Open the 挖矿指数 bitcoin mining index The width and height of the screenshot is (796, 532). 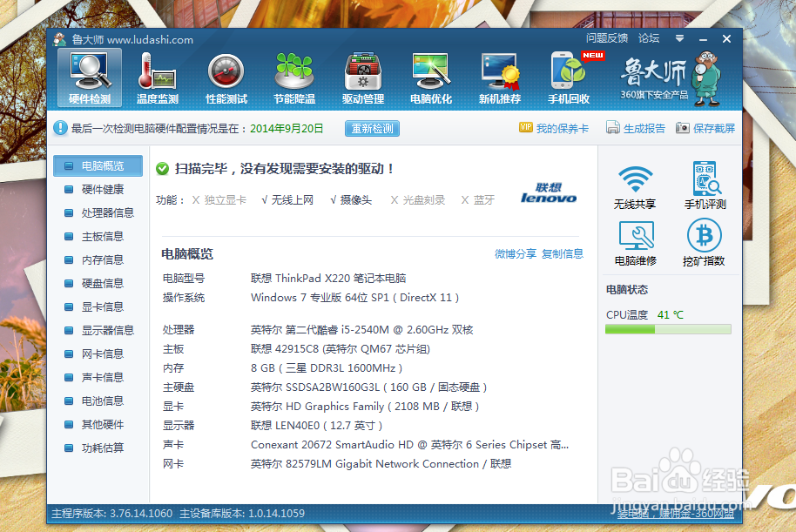[x=704, y=243]
